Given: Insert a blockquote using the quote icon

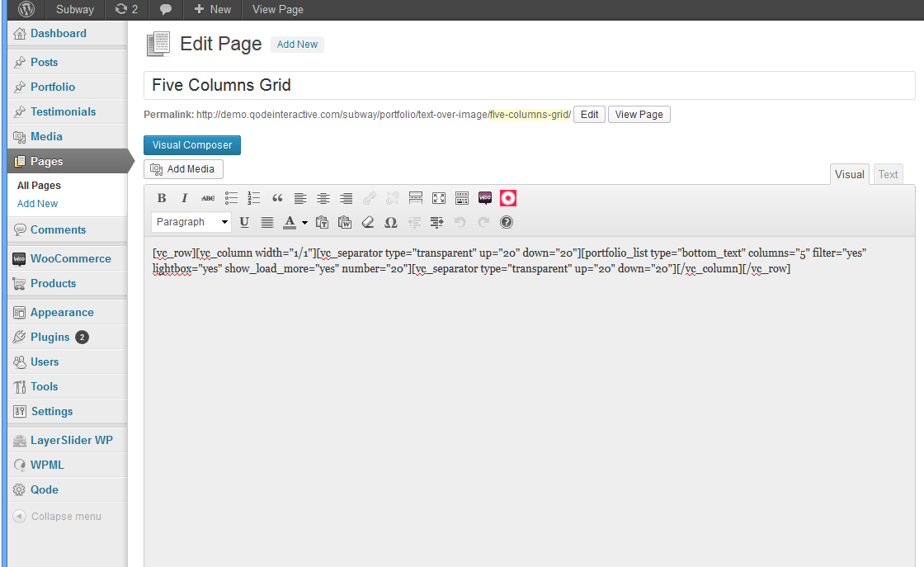Looking at the screenshot, I should click(x=277, y=198).
